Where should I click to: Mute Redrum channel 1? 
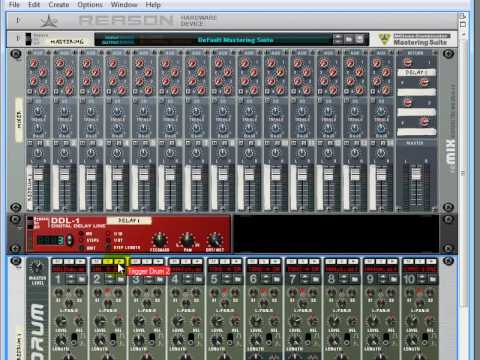[x=58, y=261]
